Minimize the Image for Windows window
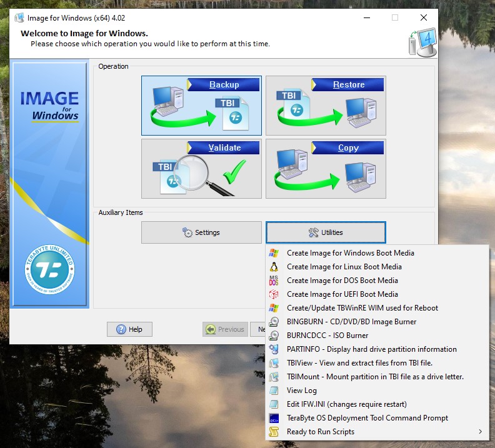 tap(367, 17)
